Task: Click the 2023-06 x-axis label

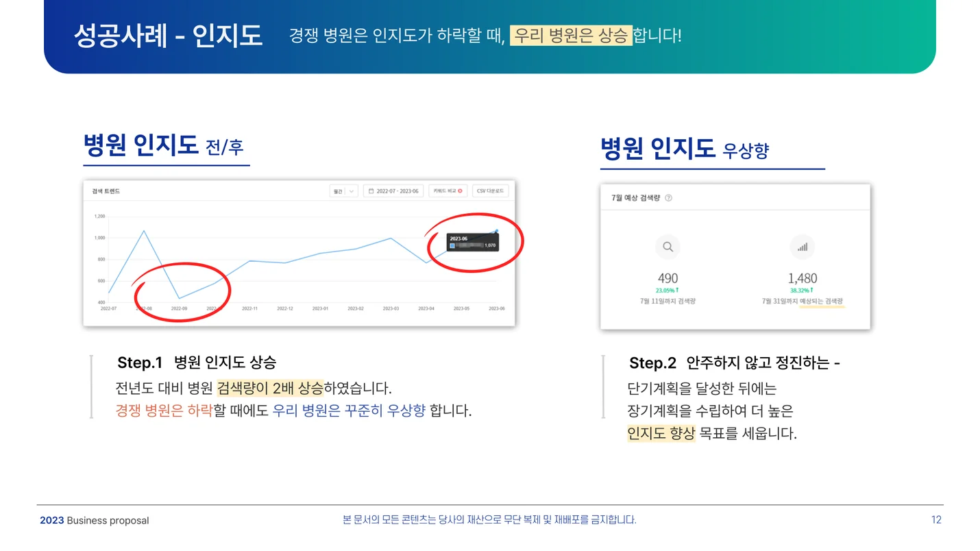Action: [x=497, y=309]
